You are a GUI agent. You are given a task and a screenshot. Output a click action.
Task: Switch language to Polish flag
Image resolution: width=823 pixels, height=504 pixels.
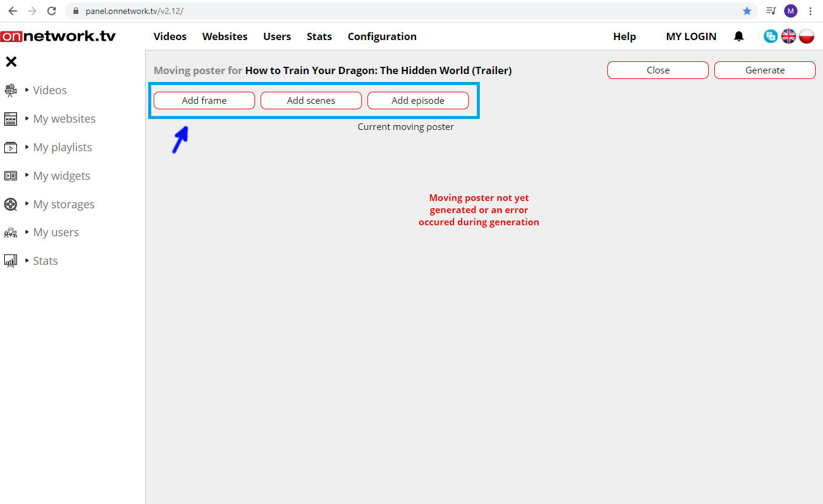(x=807, y=36)
